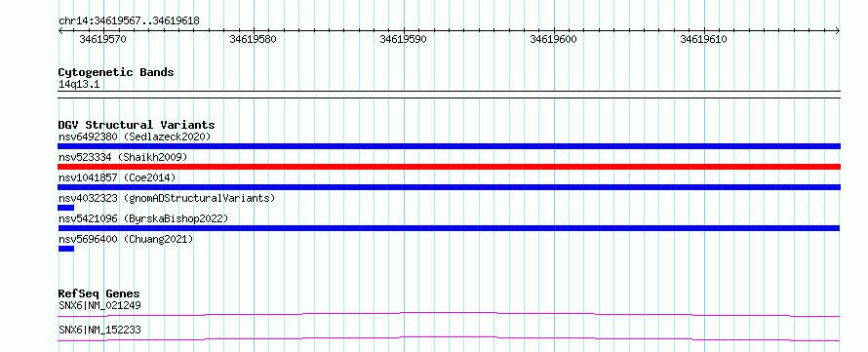Open variant nsv1041857 (Coe2014) label
The image size is (868, 352).
(117, 177)
